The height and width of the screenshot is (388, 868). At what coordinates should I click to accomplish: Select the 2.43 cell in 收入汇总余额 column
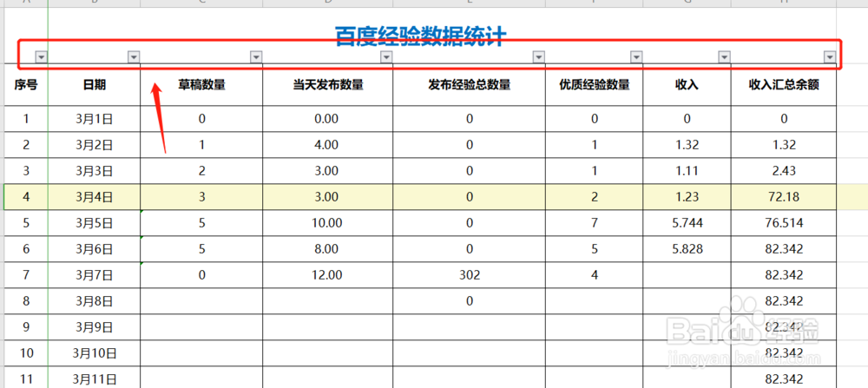pyautogui.click(x=784, y=171)
